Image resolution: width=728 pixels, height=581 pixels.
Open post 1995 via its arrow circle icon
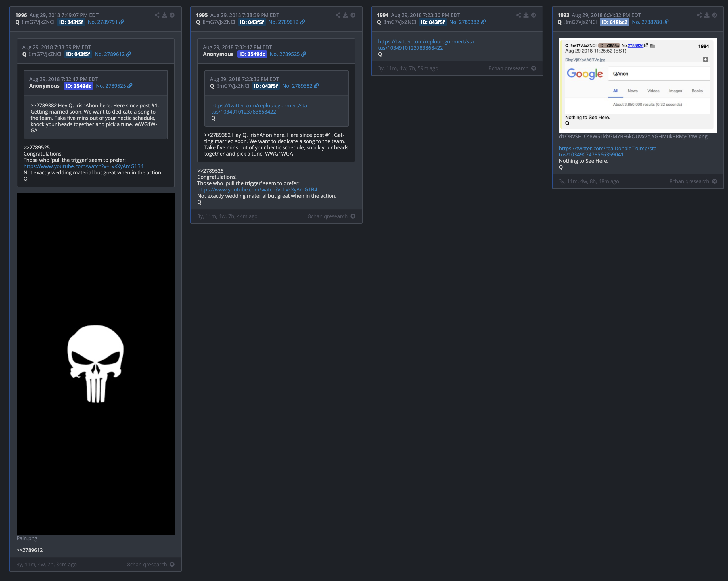coord(353,15)
